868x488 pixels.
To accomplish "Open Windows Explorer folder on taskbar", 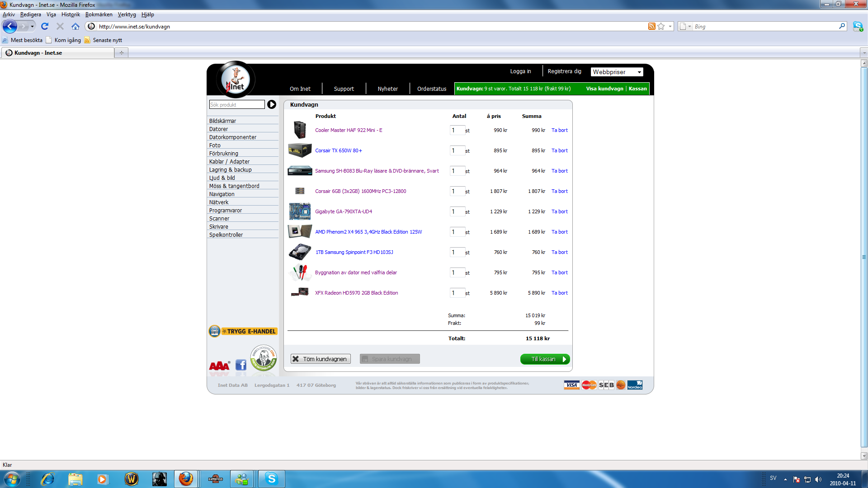I will tap(75, 479).
